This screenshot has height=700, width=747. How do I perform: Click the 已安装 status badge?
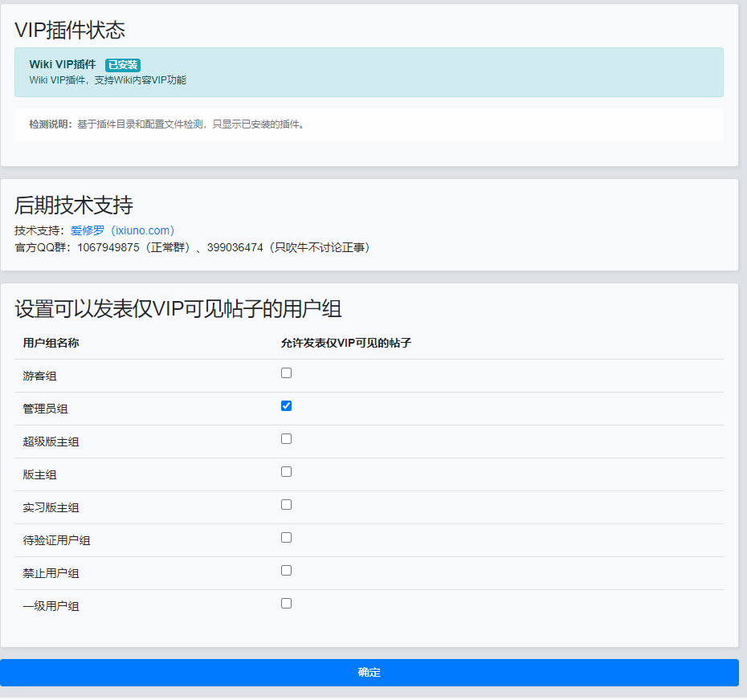123,65
